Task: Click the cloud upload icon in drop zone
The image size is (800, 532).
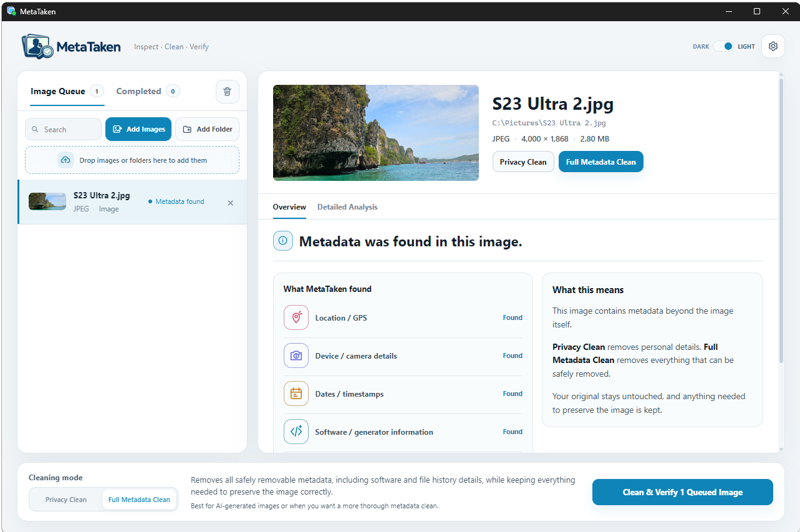Action: pyautogui.click(x=65, y=160)
